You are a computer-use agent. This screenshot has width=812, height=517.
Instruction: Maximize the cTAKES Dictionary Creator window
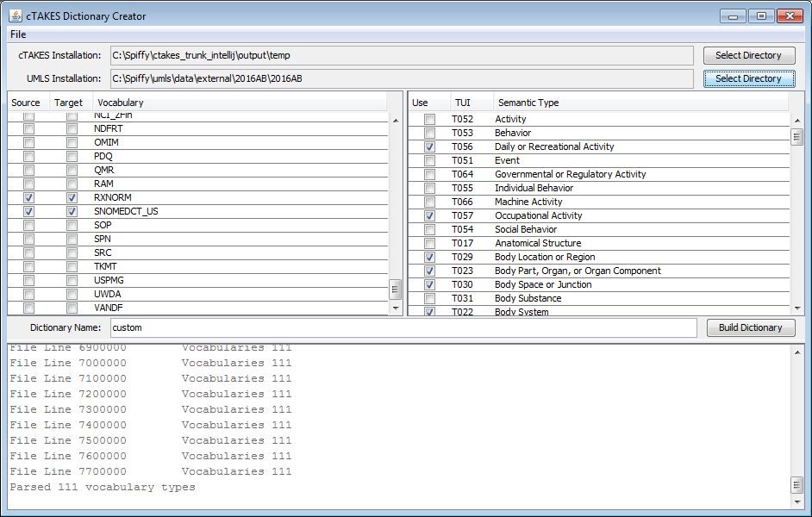pyautogui.click(x=761, y=16)
